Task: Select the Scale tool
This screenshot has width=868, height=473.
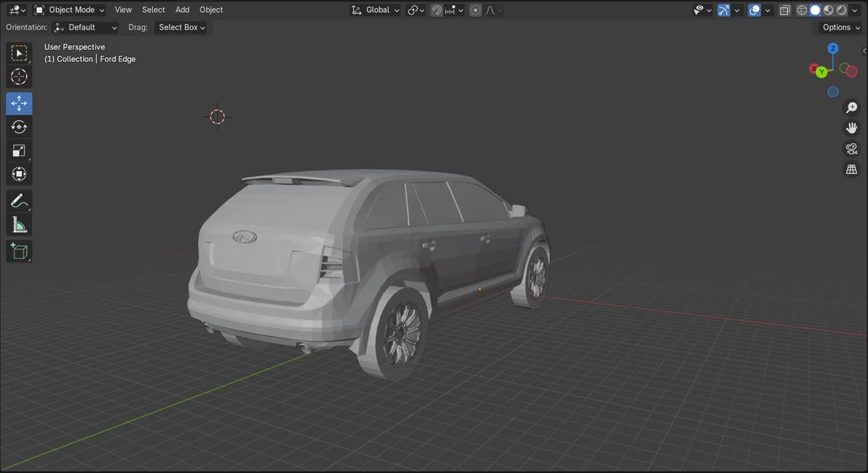Action: coord(18,150)
